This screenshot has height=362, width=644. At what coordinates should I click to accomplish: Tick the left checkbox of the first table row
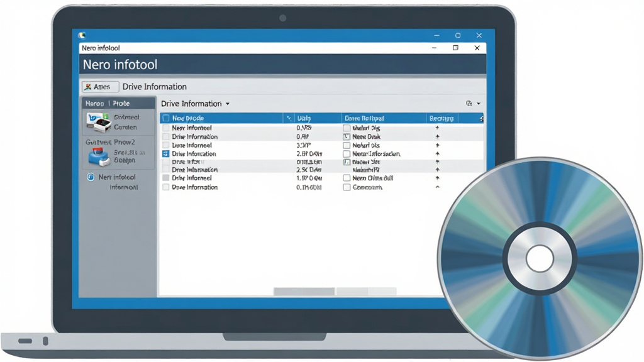point(166,128)
